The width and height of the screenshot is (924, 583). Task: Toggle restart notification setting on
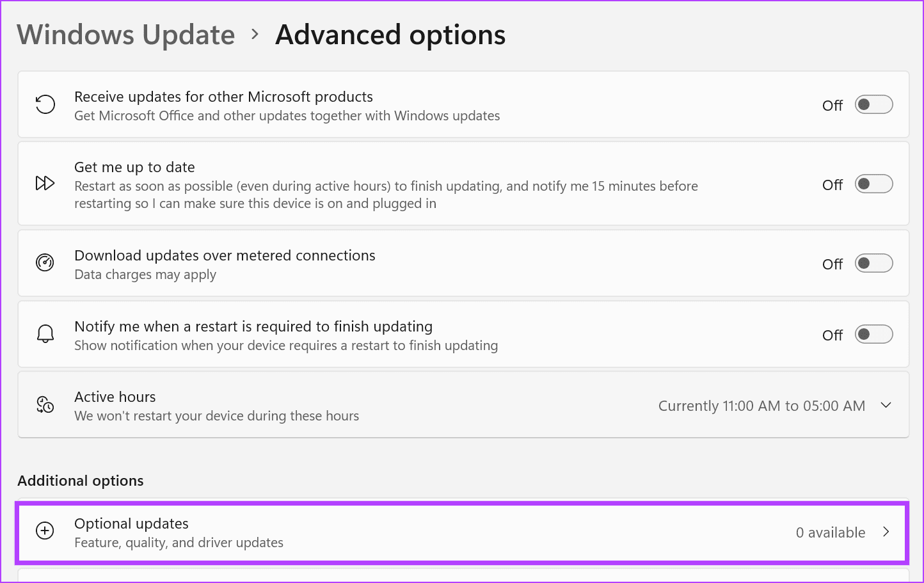873,334
